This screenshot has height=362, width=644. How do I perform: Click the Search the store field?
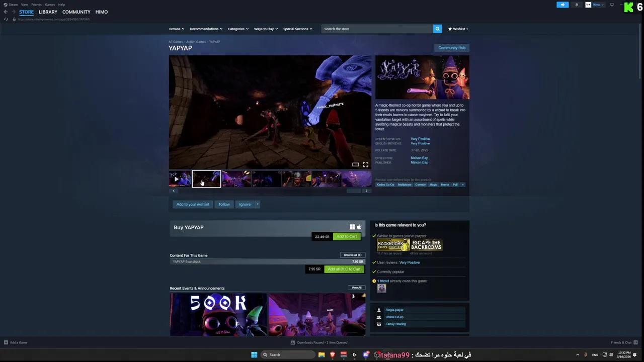point(377,29)
